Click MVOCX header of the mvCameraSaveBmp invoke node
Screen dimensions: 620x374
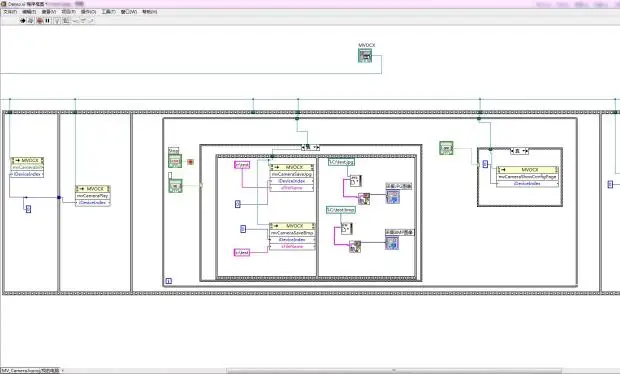[x=292, y=226]
